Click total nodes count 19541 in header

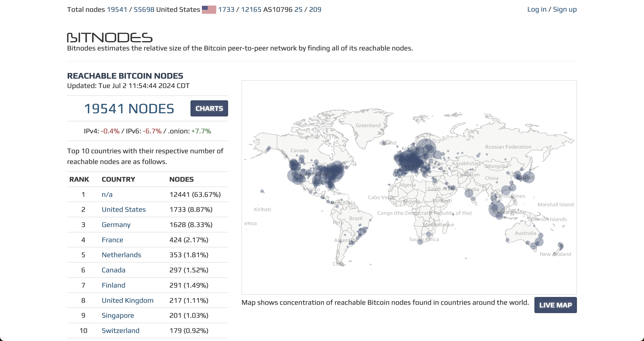pos(117,9)
